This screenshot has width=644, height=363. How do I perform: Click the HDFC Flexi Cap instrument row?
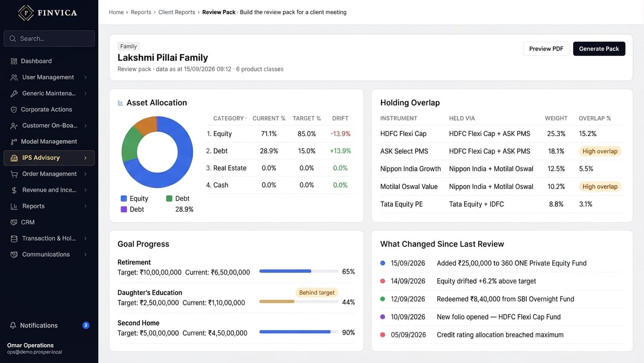pyautogui.click(x=502, y=134)
